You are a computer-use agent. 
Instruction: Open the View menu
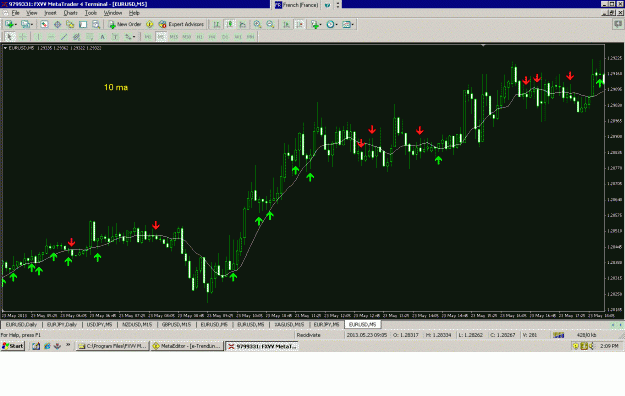[31, 13]
